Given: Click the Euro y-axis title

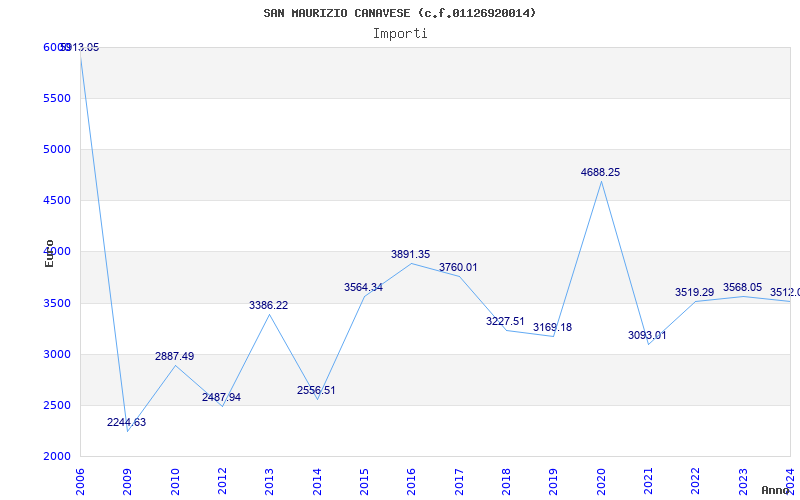Looking at the screenshot, I should click(x=49, y=254).
